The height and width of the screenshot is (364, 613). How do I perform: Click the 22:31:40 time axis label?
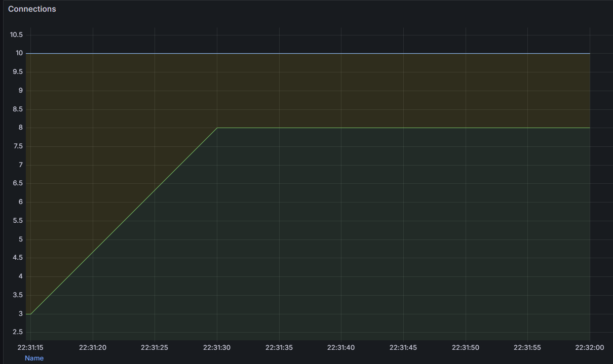(341, 348)
